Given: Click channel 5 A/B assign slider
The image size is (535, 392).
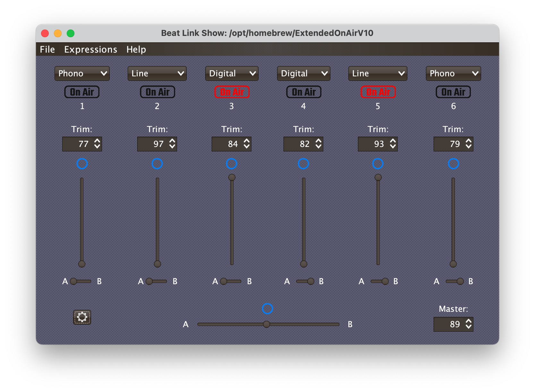Looking at the screenshot, I should (380, 281).
